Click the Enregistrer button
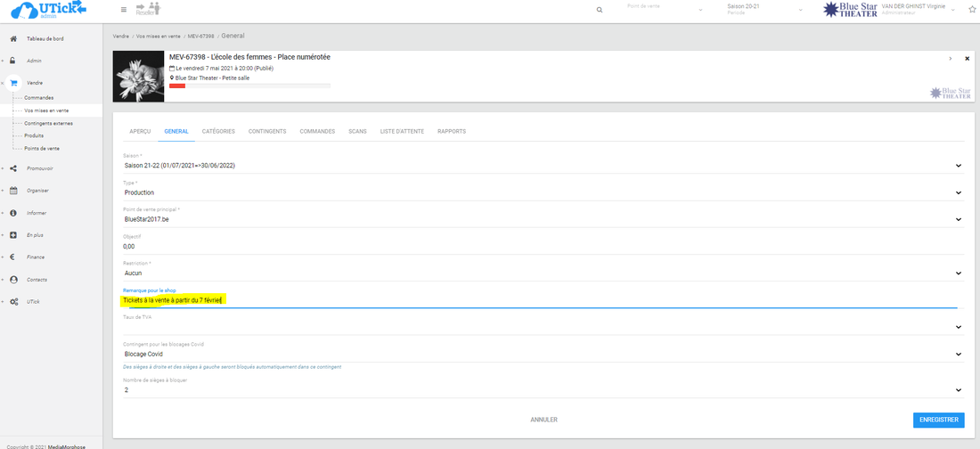The height and width of the screenshot is (449, 980). (x=938, y=420)
